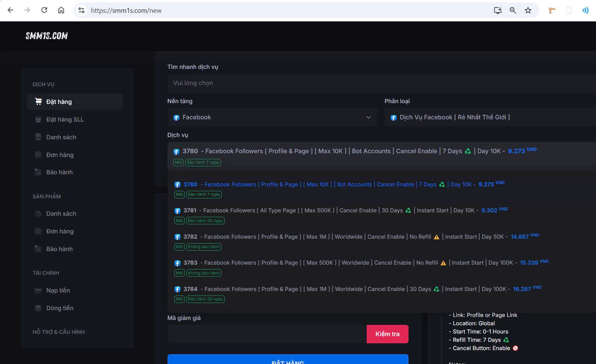Open Đơn hàng under SẢN PHẨM
This screenshot has height=364, width=596.
tap(75, 231)
